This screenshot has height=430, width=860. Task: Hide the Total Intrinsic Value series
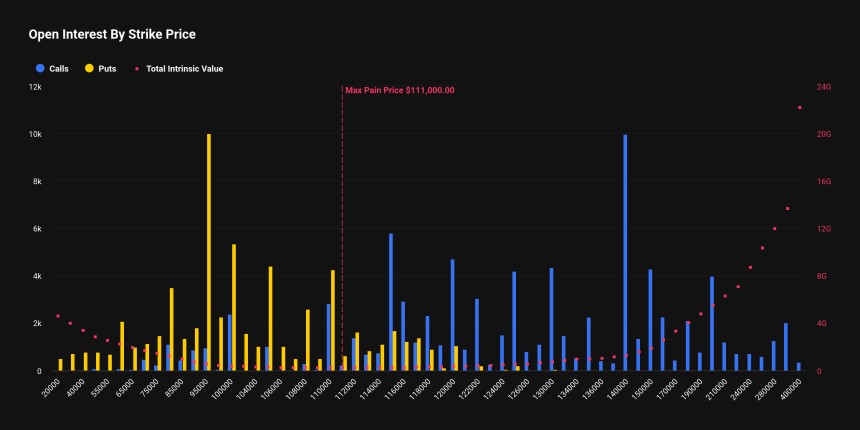[x=184, y=69]
